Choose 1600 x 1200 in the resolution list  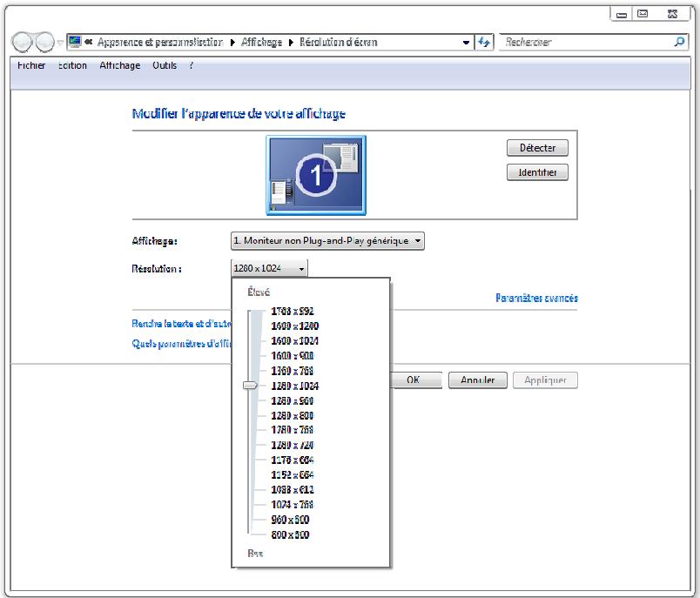click(294, 326)
